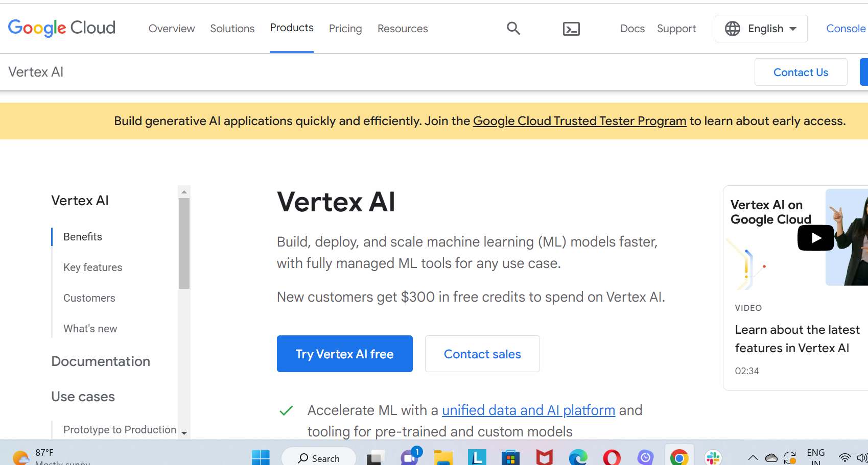Click the Contact sales button
Screen dimensions: 868x465
click(482, 354)
